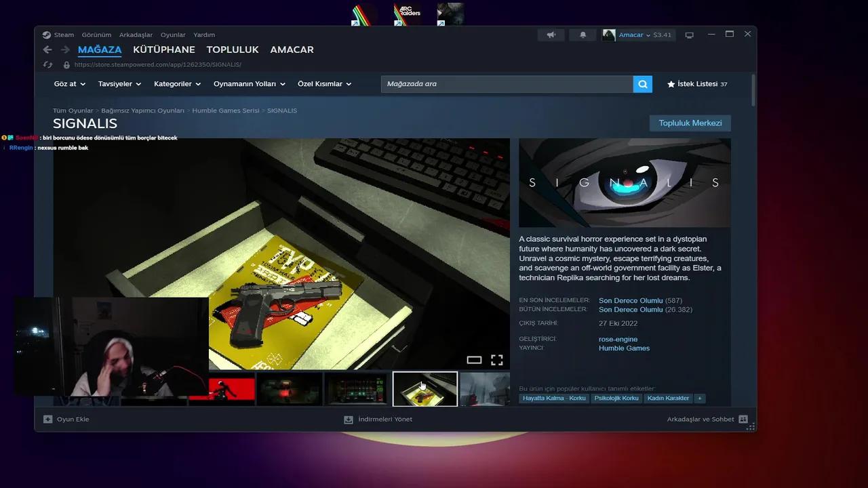868x488 pixels.
Task: Select the partially visible gray rightmost thumbnail
Action: [x=485, y=389]
